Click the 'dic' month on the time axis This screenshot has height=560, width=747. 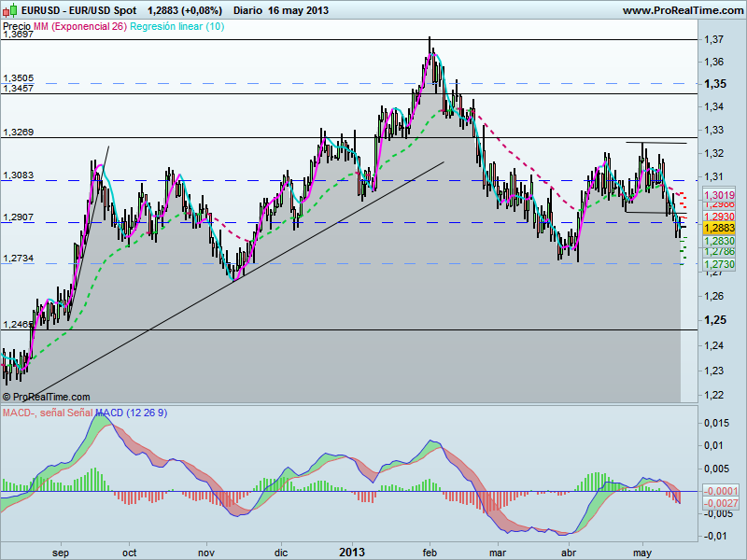(281, 553)
